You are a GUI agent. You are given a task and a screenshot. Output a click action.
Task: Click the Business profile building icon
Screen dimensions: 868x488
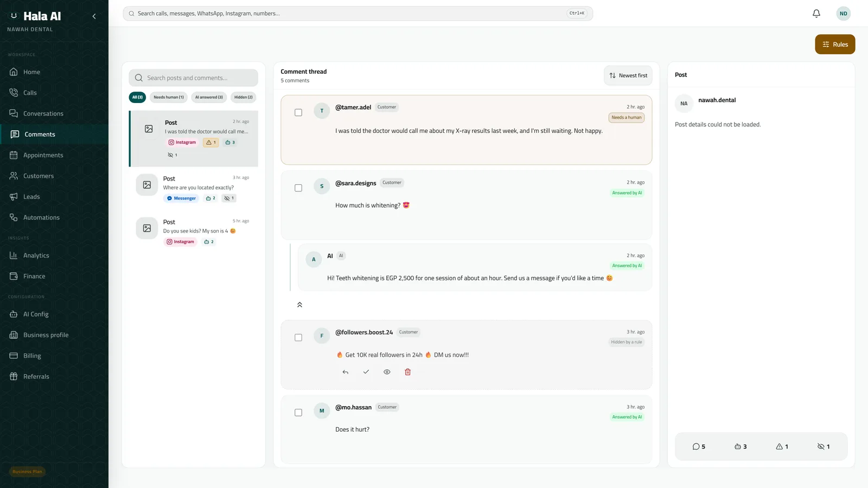pos(14,335)
